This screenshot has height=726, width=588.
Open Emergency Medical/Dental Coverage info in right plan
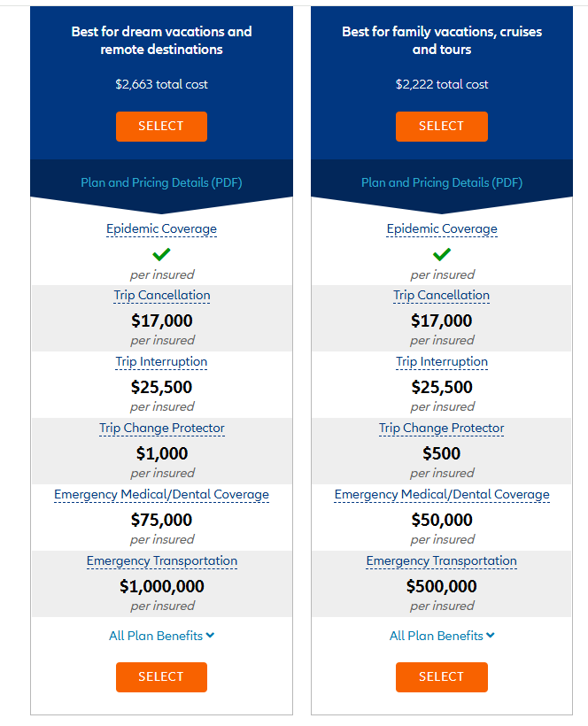[442, 495]
